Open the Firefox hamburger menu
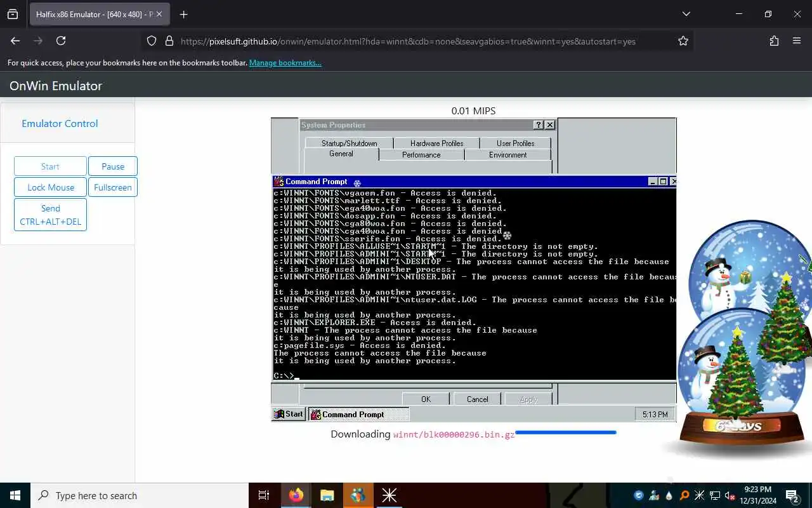812x508 pixels. click(797, 41)
